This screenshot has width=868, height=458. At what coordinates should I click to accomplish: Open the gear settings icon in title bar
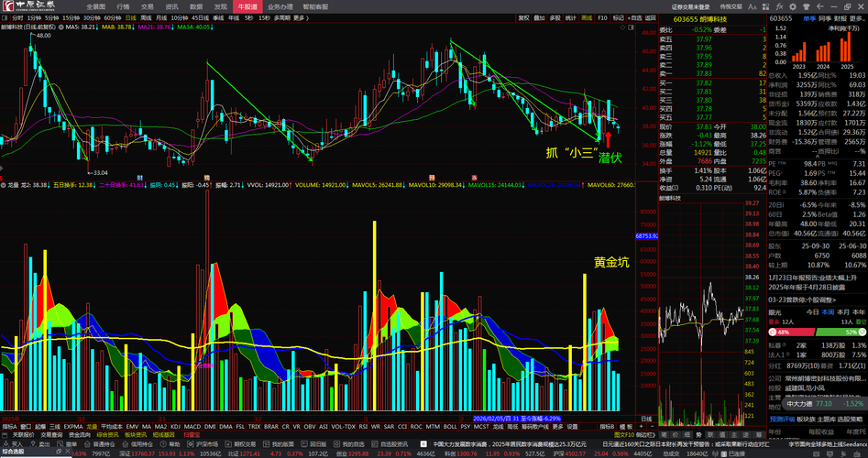793,7
